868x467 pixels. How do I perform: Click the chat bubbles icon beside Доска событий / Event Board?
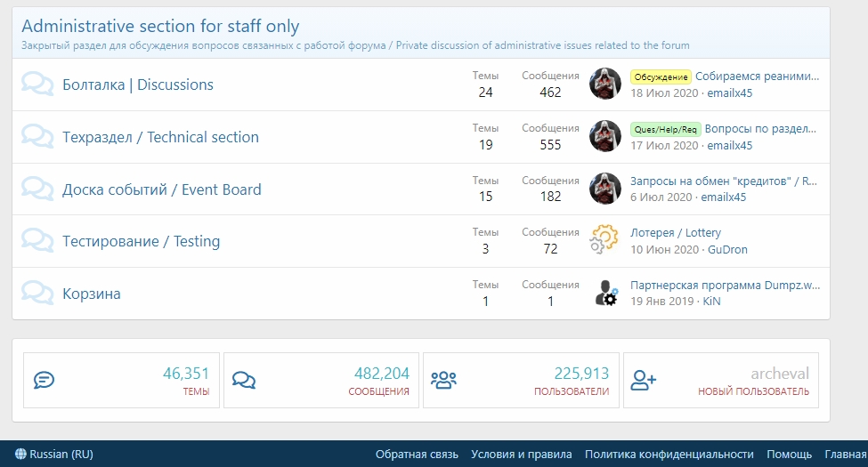37,189
